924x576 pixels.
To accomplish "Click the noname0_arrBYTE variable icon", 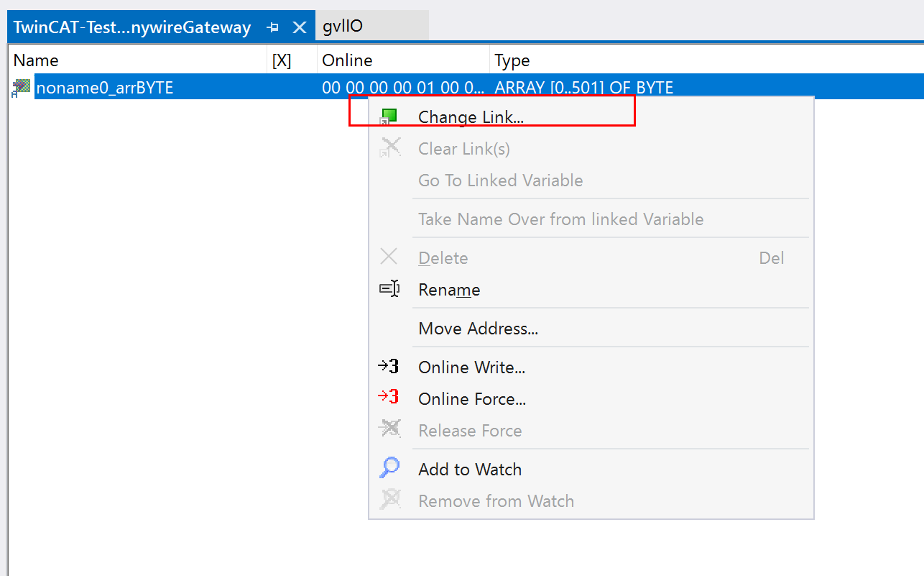I will pyautogui.click(x=21, y=88).
